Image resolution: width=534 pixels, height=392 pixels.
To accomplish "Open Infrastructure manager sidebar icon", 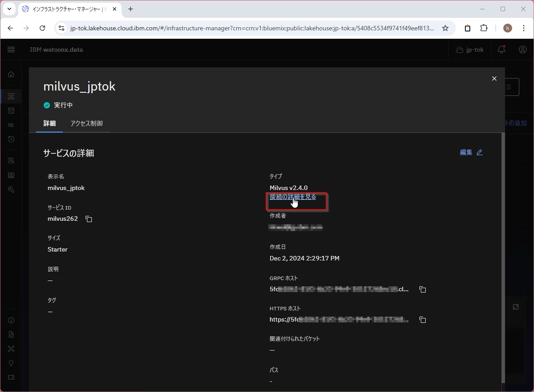I will click(x=11, y=96).
